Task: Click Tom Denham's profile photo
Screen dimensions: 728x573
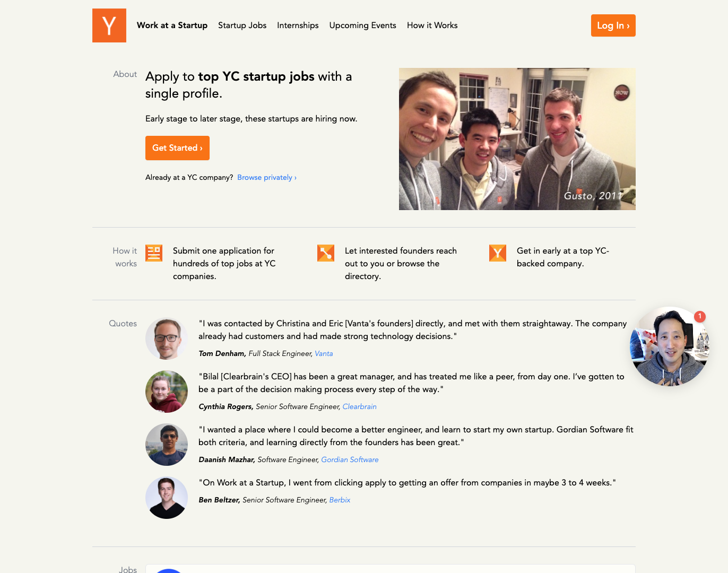Action: coord(166,338)
